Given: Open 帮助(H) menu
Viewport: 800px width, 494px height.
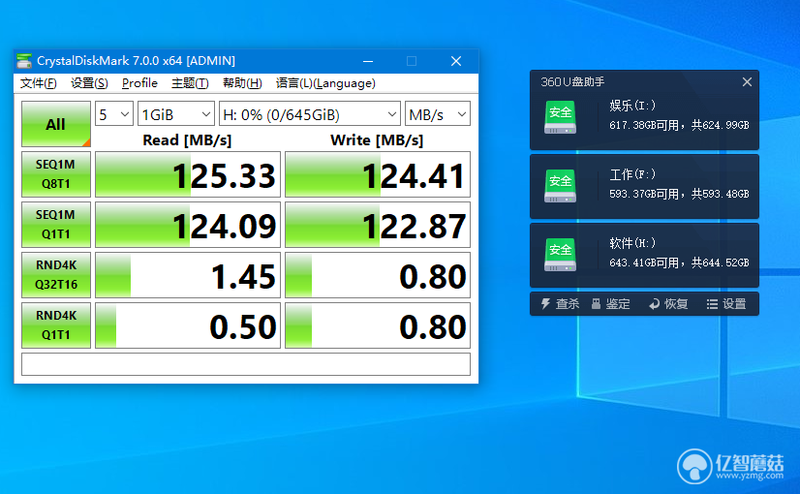Looking at the screenshot, I should [242, 83].
